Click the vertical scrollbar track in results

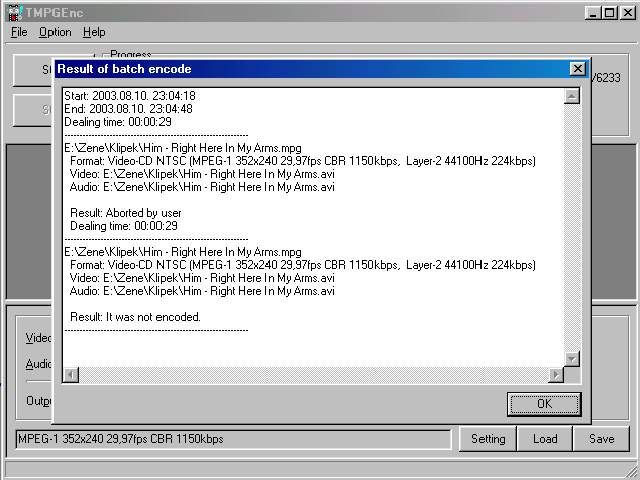[572, 228]
